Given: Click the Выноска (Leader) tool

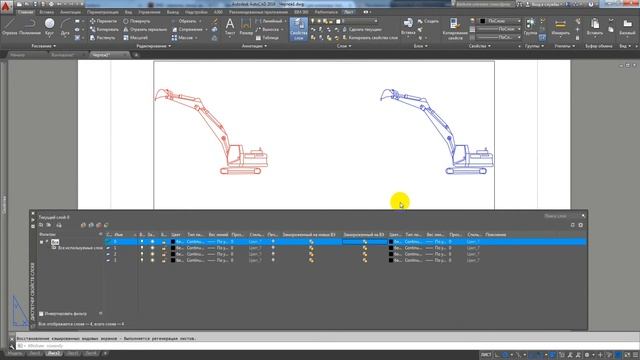Looking at the screenshot, I should pyautogui.click(x=267, y=29).
